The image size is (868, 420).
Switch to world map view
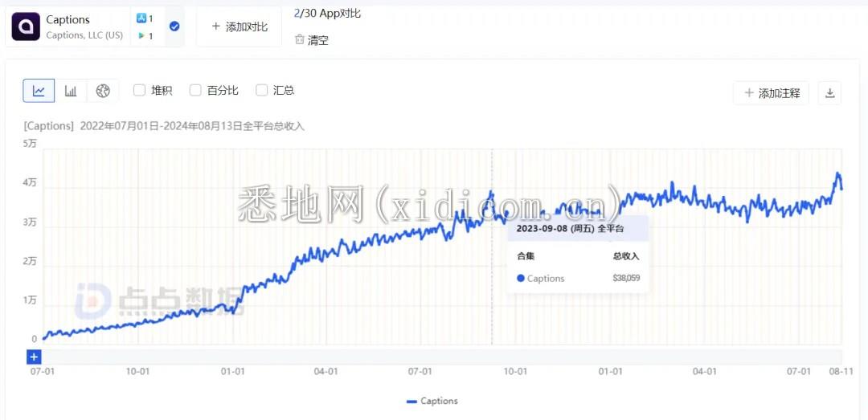103,91
